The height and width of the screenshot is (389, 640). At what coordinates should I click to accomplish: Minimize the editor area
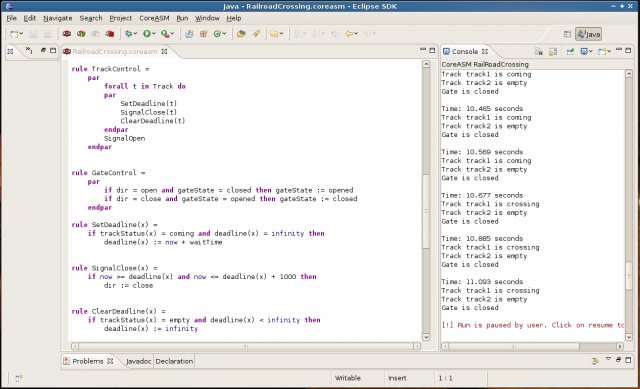click(423, 50)
